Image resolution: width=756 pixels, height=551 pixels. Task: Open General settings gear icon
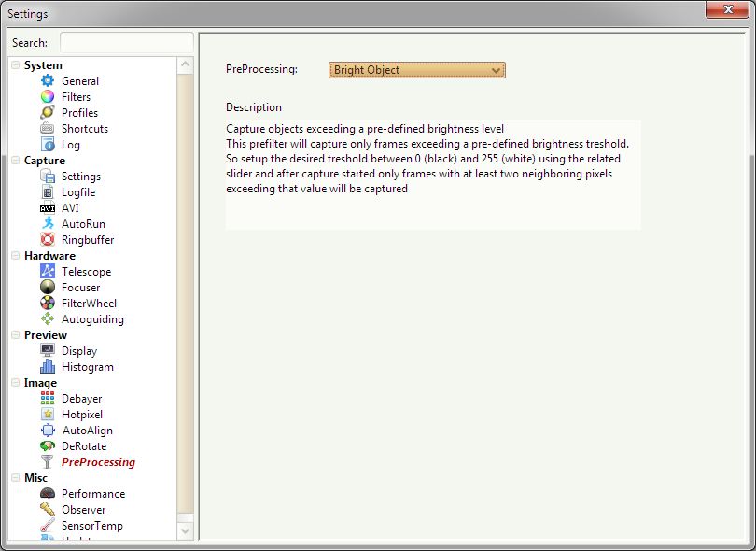tap(48, 80)
